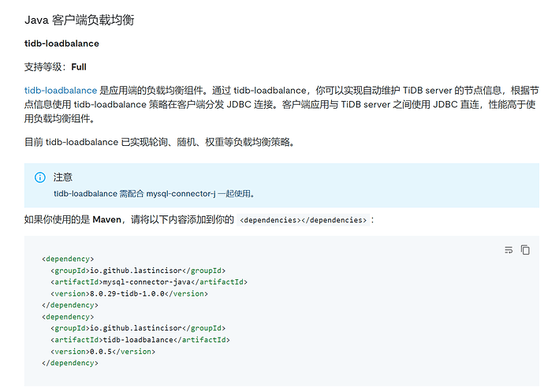Image resolution: width=544 pixels, height=392 pixels.
Task: Click the note text about mysql-connector-j
Action: (x=155, y=194)
